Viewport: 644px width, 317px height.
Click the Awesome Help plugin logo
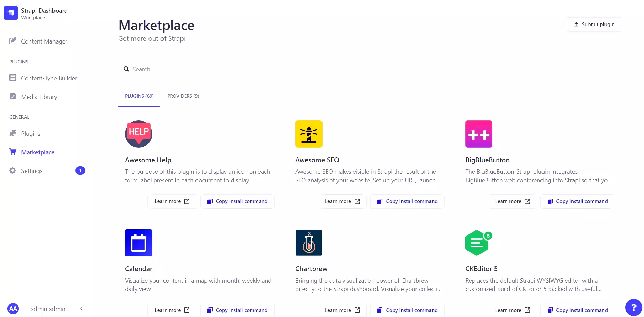(x=138, y=134)
